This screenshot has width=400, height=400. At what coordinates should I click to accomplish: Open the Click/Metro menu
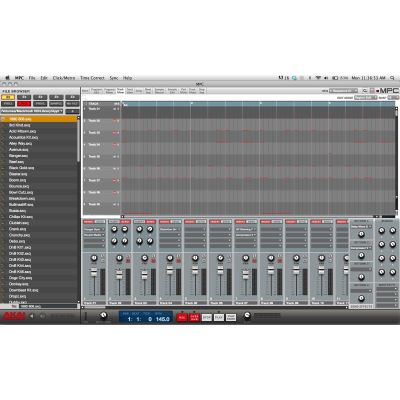pyautogui.click(x=64, y=78)
